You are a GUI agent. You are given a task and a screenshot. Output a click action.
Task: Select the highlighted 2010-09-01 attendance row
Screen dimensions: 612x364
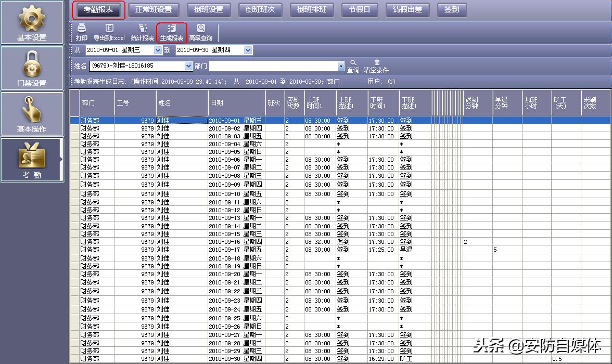tap(234, 121)
